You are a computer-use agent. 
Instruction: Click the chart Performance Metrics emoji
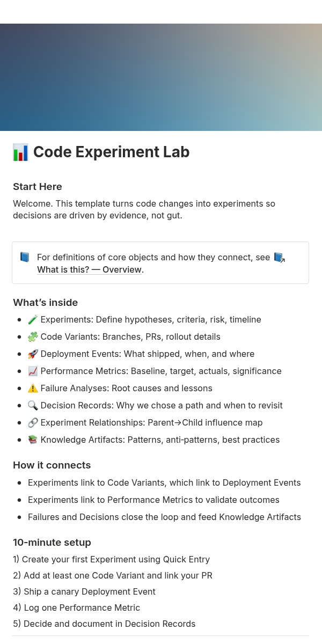click(x=33, y=371)
